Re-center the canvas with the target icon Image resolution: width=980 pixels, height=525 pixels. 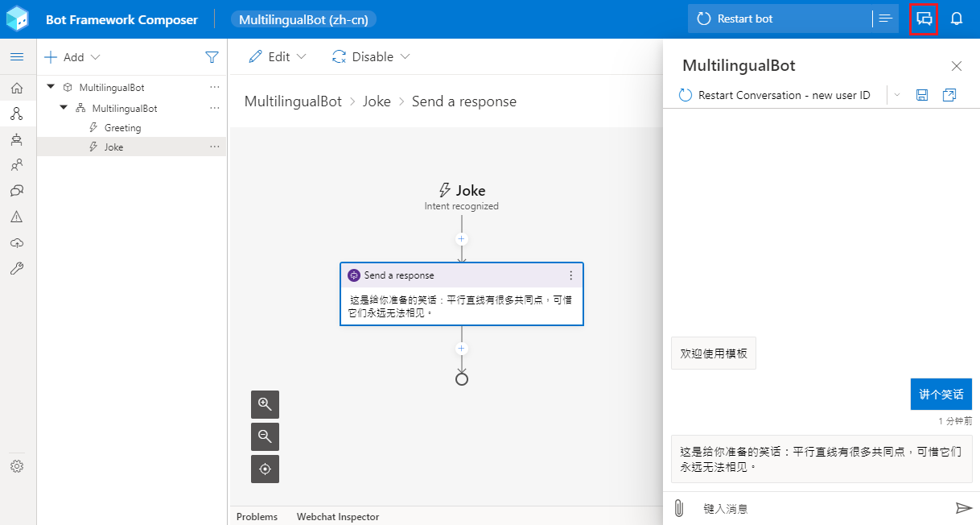coord(265,469)
